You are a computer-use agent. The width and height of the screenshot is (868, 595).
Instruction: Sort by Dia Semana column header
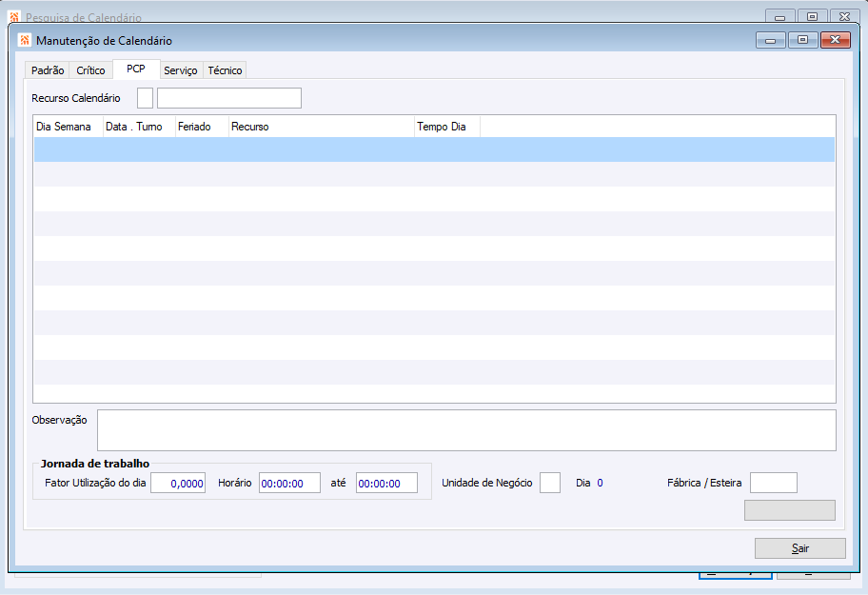click(x=69, y=127)
